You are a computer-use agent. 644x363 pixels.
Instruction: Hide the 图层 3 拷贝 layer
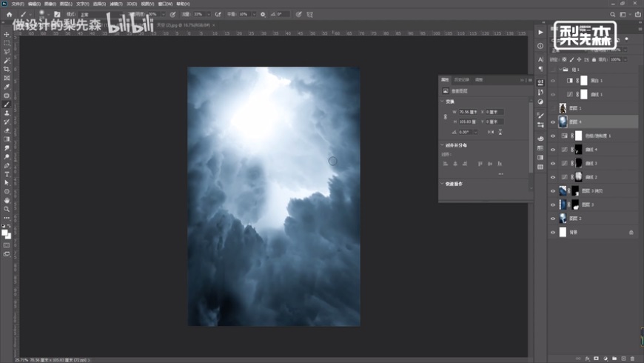click(553, 191)
